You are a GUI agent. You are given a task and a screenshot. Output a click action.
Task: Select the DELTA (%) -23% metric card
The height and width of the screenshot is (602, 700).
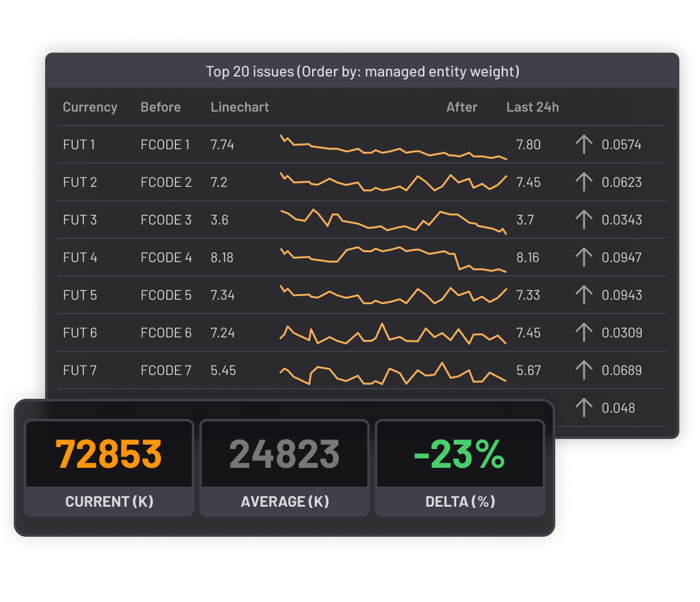[x=460, y=468]
